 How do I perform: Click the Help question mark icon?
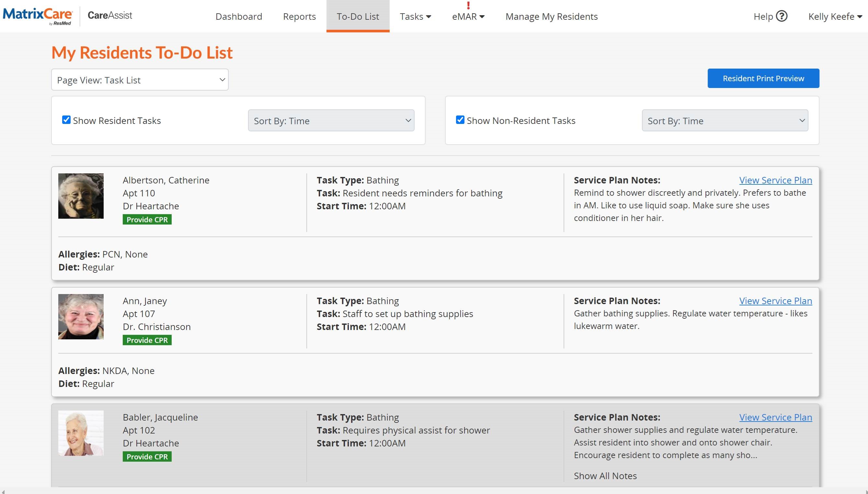[782, 16]
